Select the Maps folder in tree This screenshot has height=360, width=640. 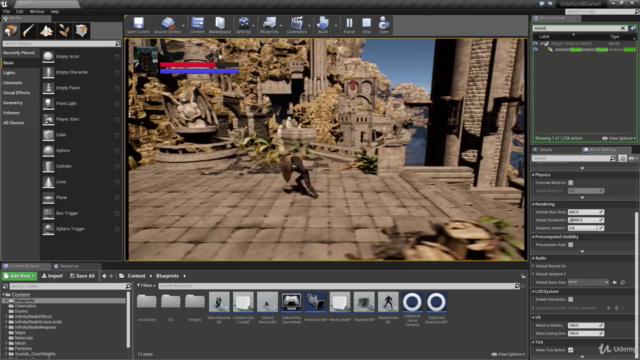(20, 333)
